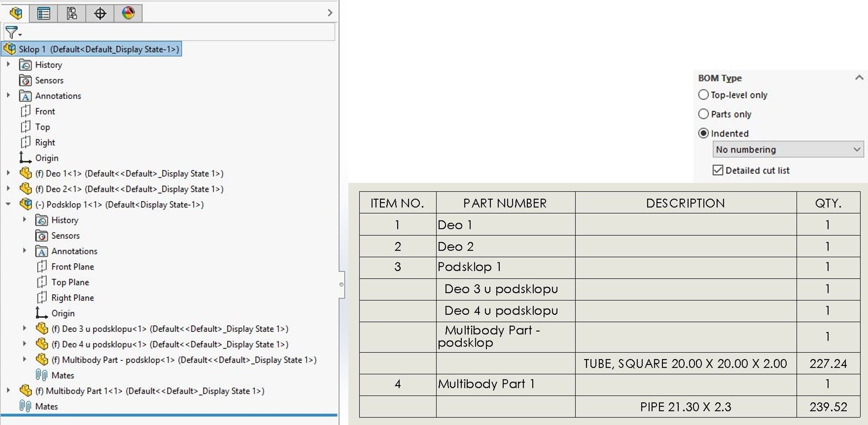This screenshot has width=868, height=425.
Task: Click the bottom Mates paperclip icon
Action: 25,406
